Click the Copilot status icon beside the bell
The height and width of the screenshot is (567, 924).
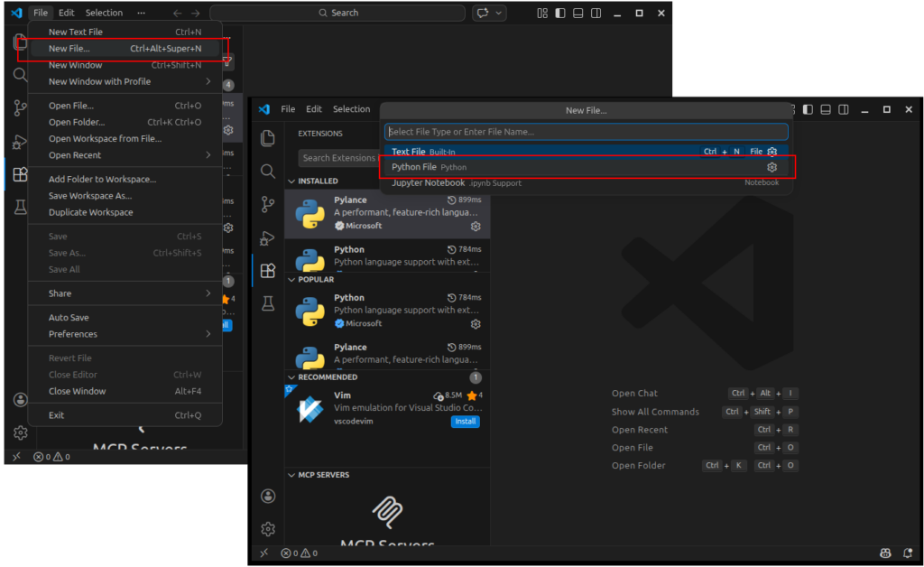(884, 553)
